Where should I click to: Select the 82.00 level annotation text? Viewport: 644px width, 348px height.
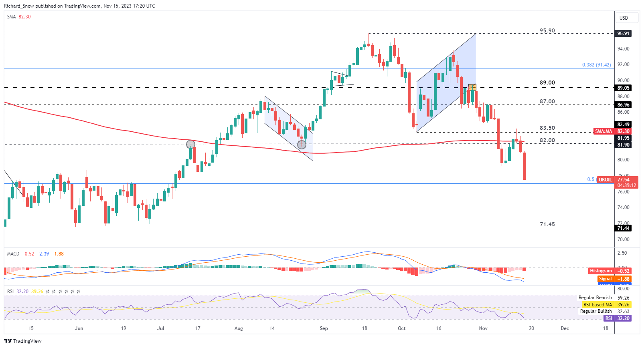click(x=547, y=140)
